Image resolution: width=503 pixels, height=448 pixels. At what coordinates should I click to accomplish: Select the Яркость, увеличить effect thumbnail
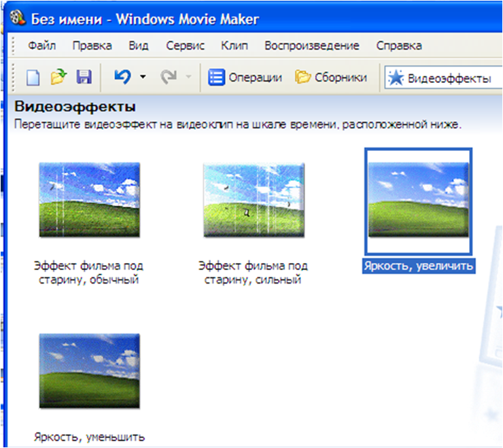point(418,200)
